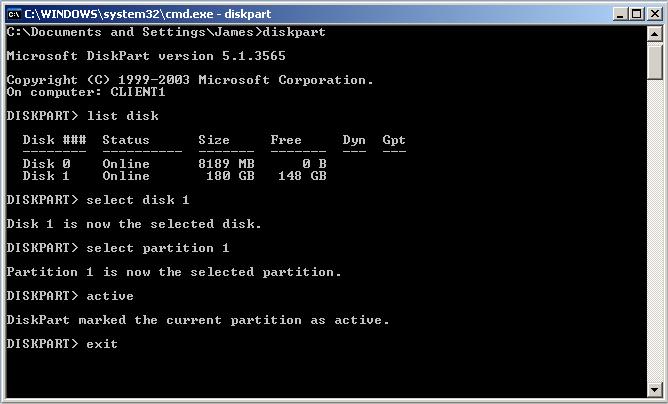Click the 'exit' command at the last prompt

coord(102,344)
